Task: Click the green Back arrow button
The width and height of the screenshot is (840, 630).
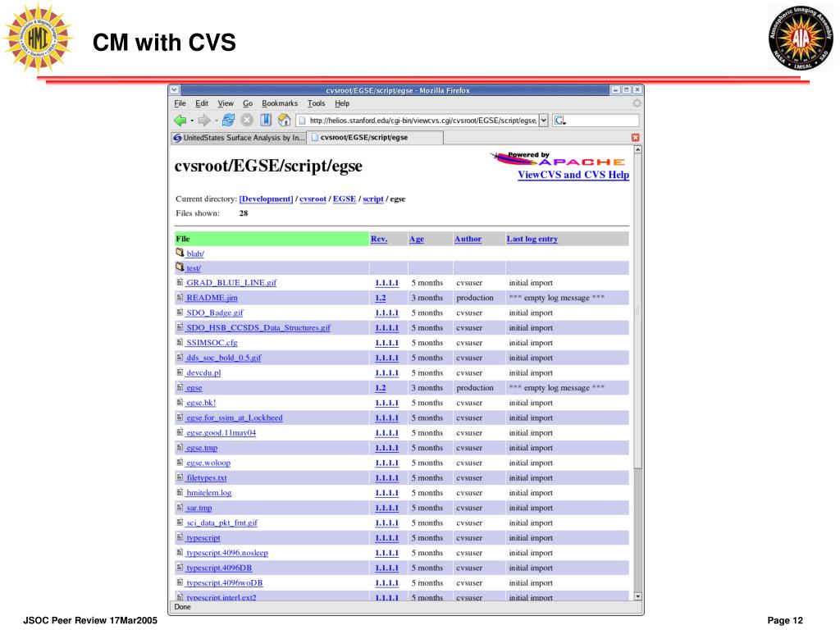Action: (180, 121)
